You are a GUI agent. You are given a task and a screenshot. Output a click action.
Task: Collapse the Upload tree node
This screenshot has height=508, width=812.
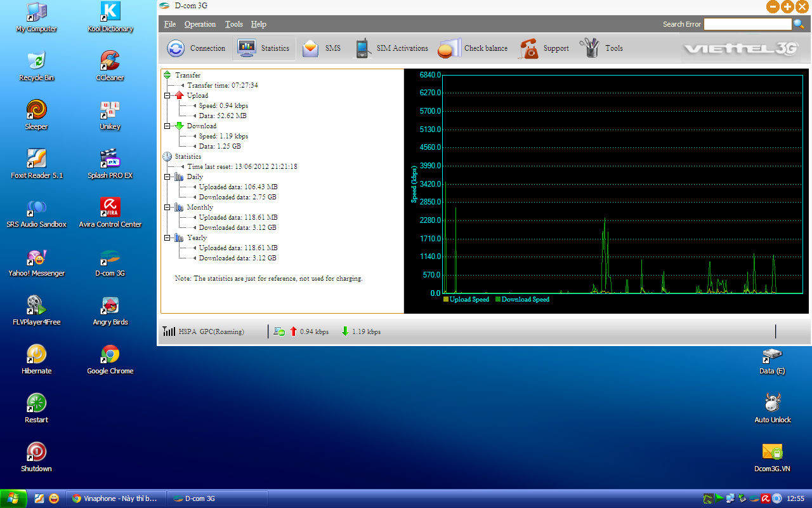[x=167, y=95]
